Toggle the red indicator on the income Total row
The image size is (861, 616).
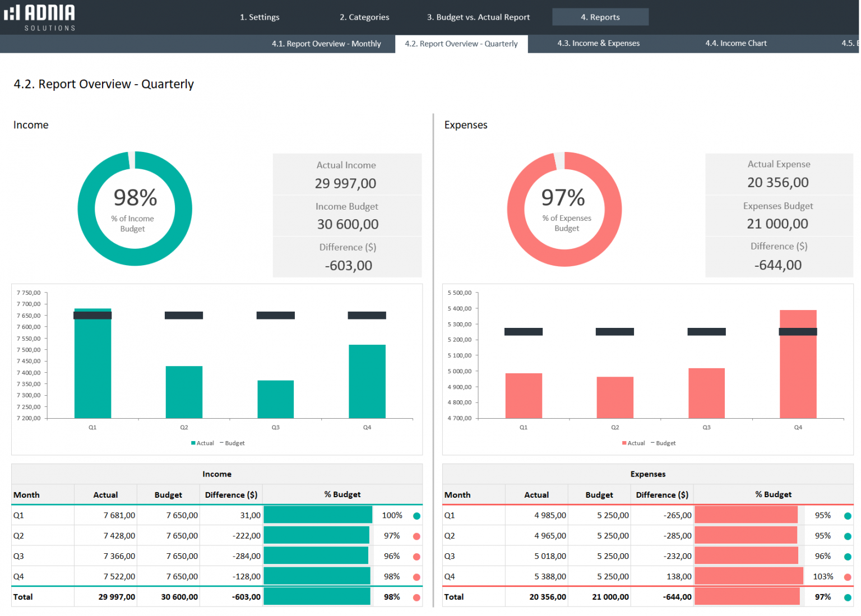pyautogui.click(x=417, y=597)
